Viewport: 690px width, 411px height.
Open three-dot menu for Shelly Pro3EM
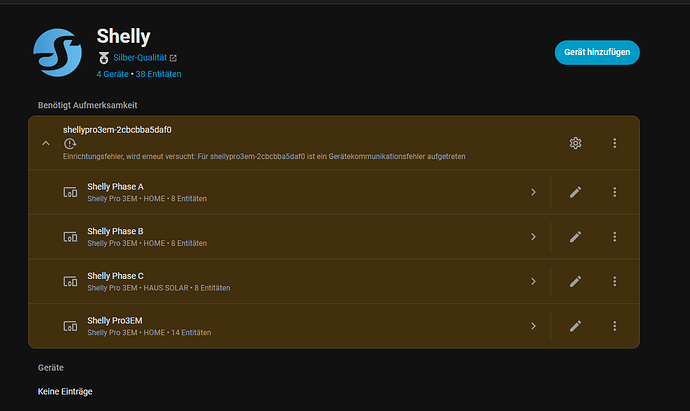[614, 326]
